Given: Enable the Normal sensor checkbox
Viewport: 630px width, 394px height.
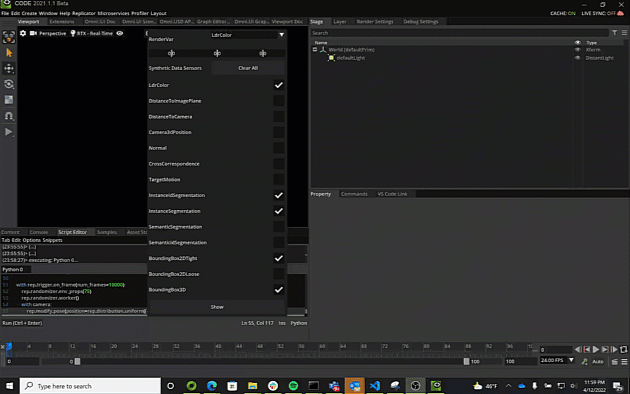Looking at the screenshot, I should [x=278, y=148].
